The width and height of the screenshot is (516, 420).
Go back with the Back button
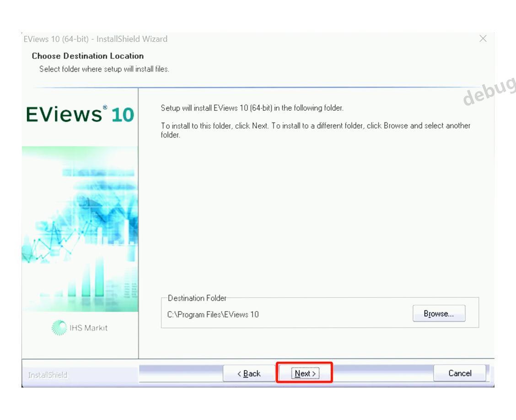249,374
